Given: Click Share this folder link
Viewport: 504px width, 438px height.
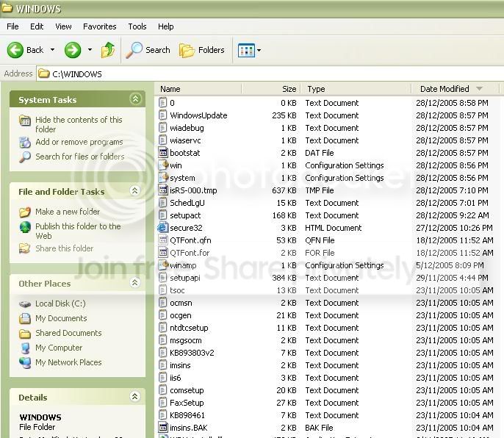Looking at the screenshot, I should point(65,248).
